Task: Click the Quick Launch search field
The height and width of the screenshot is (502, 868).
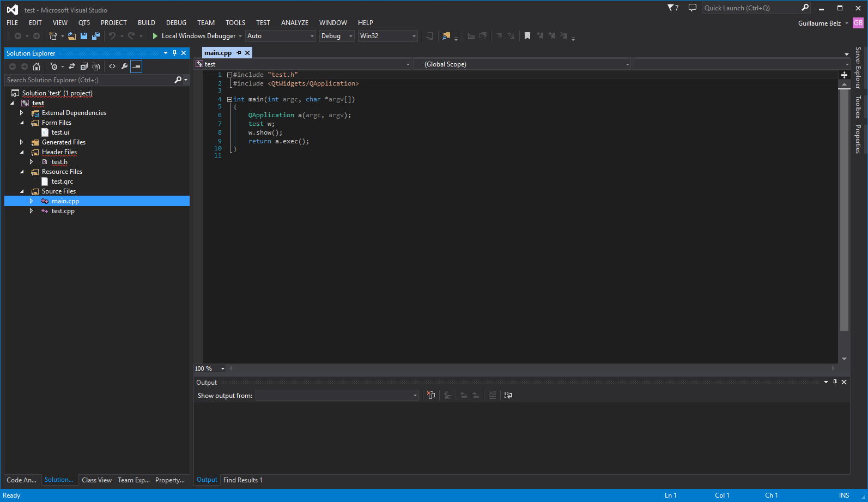Action: pos(752,8)
